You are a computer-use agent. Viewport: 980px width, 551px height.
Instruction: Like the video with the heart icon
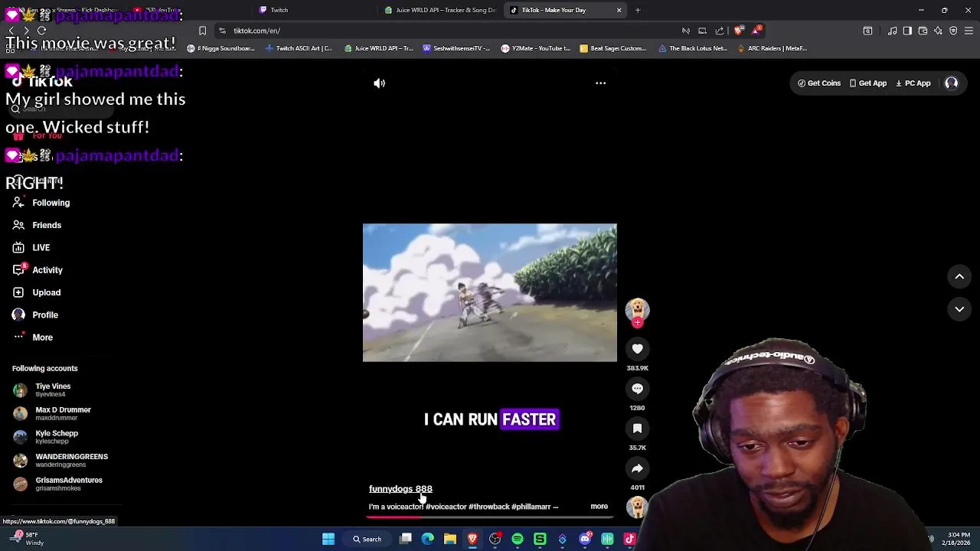637,349
